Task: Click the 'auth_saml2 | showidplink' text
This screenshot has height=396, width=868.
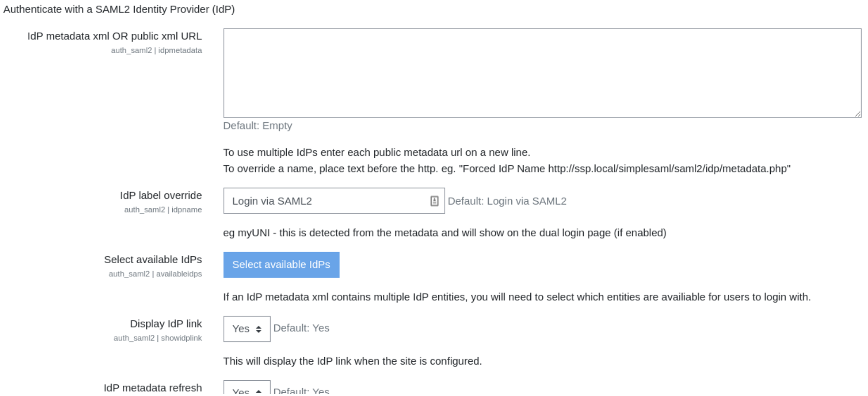Action: tap(157, 338)
